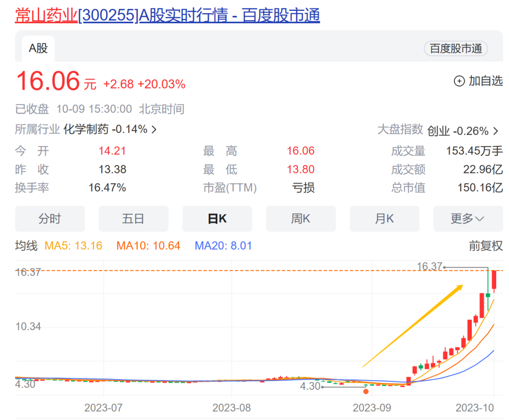Click 昨收 value 13.38

pyautogui.click(x=112, y=169)
